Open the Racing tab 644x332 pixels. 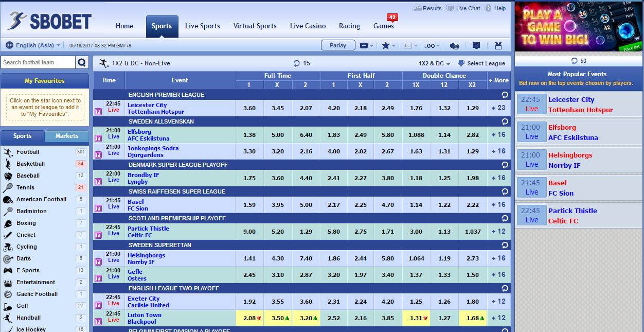pyautogui.click(x=349, y=26)
